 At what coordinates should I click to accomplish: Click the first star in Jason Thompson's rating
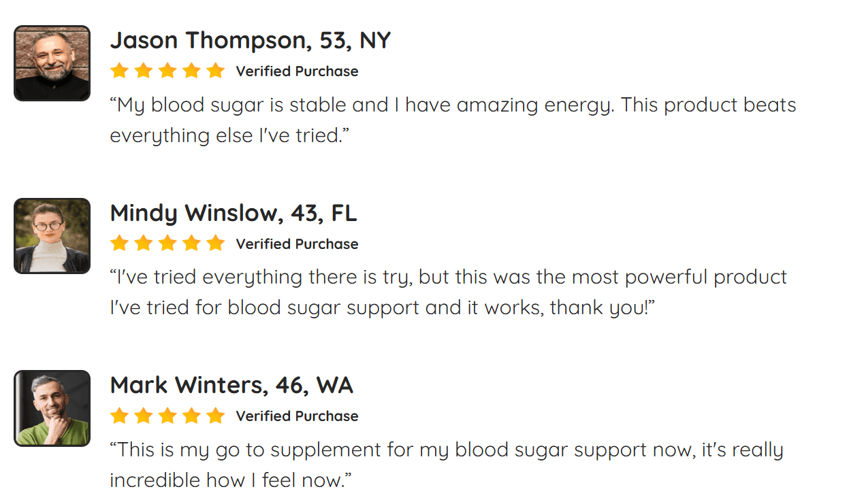point(119,71)
